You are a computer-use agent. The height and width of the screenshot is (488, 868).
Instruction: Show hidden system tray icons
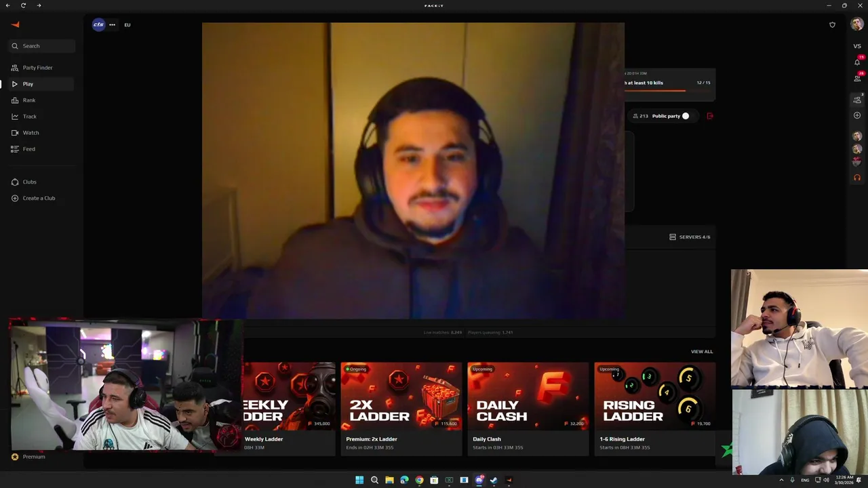[x=781, y=480]
